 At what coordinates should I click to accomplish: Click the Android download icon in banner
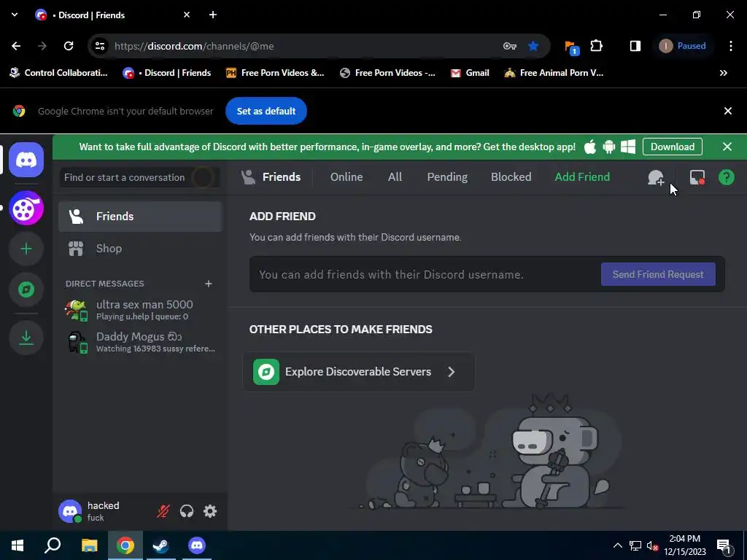[x=609, y=147]
